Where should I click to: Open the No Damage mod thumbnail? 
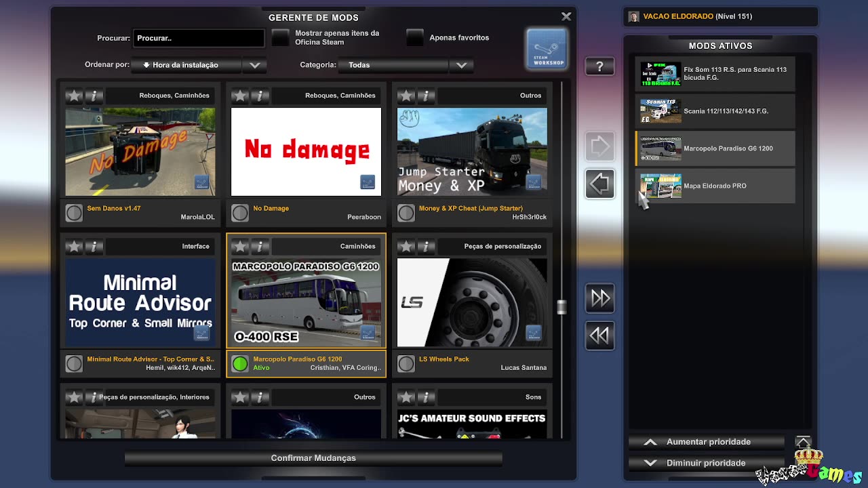[x=306, y=152]
